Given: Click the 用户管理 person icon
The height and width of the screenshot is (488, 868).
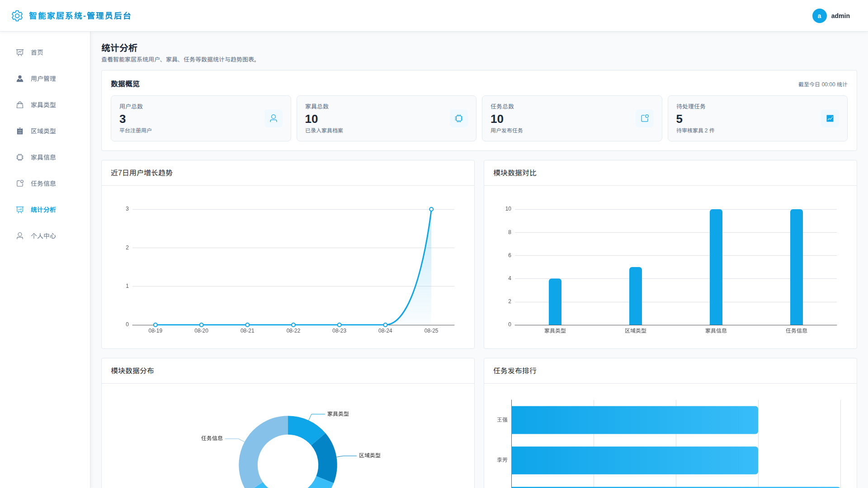Looking at the screenshot, I should [x=20, y=79].
